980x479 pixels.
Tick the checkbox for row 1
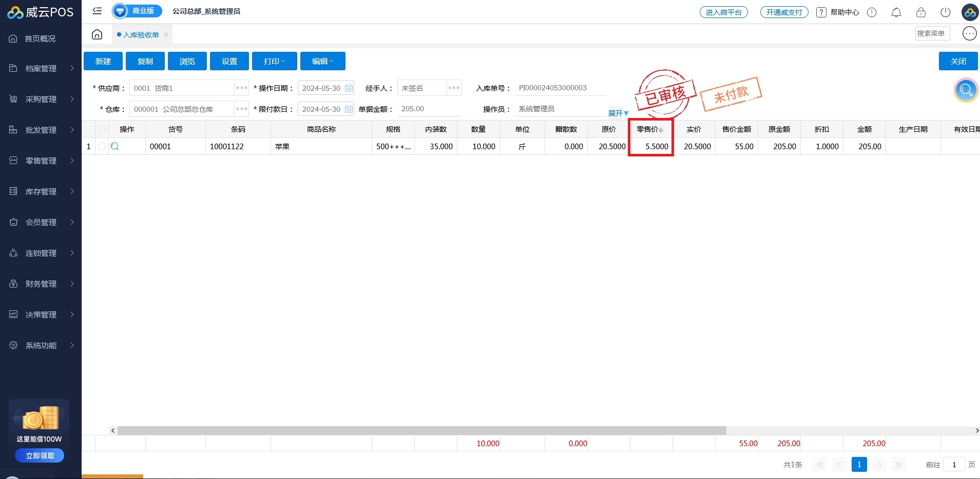click(x=102, y=147)
